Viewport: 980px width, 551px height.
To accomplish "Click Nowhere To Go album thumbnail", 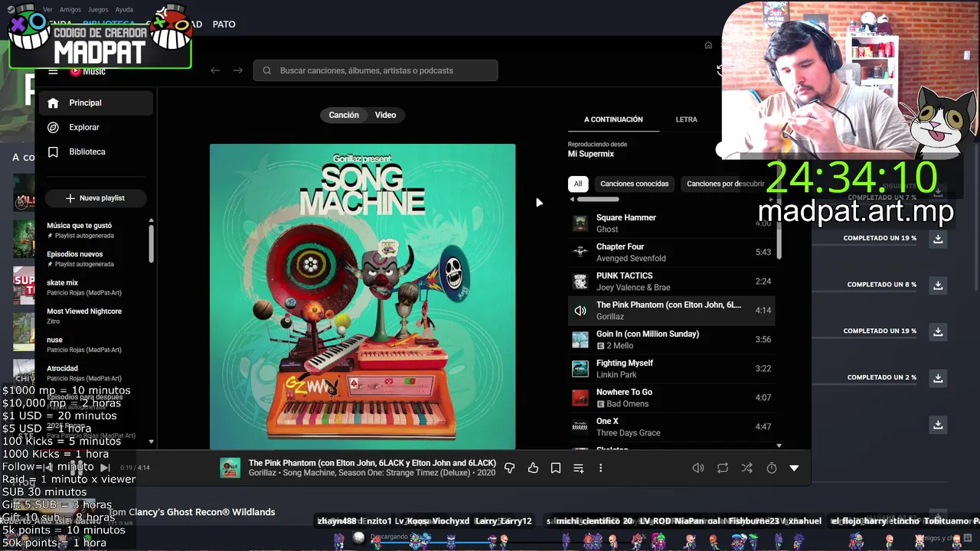I will 580,398.
